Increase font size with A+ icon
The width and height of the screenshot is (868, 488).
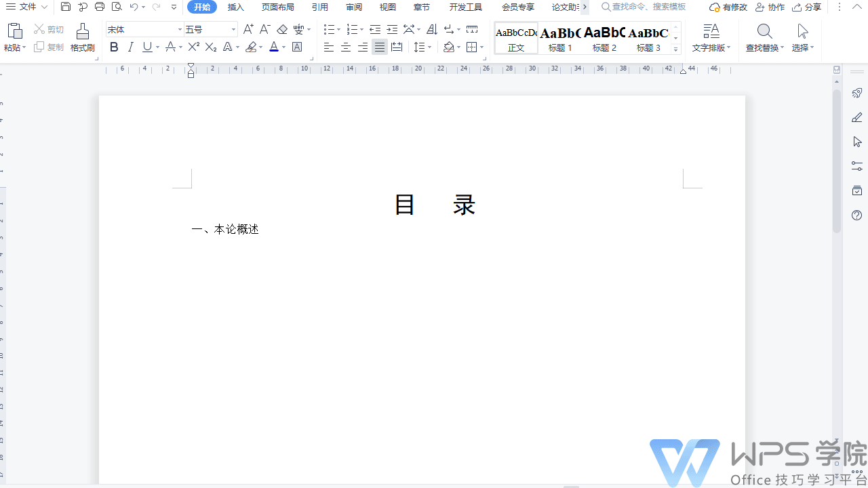pos(248,29)
